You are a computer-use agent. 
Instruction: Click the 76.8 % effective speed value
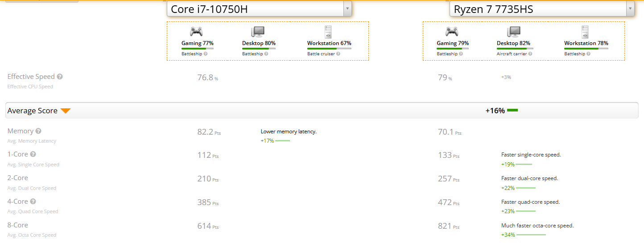click(208, 78)
